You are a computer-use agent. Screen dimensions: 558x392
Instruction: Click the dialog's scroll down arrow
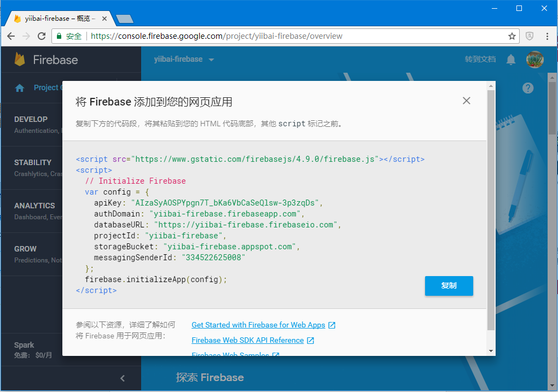(491, 351)
